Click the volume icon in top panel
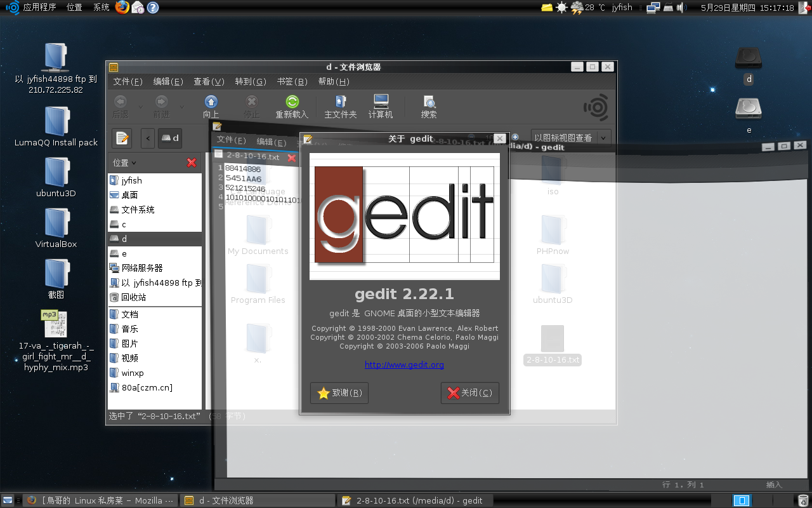812x508 pixels. 681,8
